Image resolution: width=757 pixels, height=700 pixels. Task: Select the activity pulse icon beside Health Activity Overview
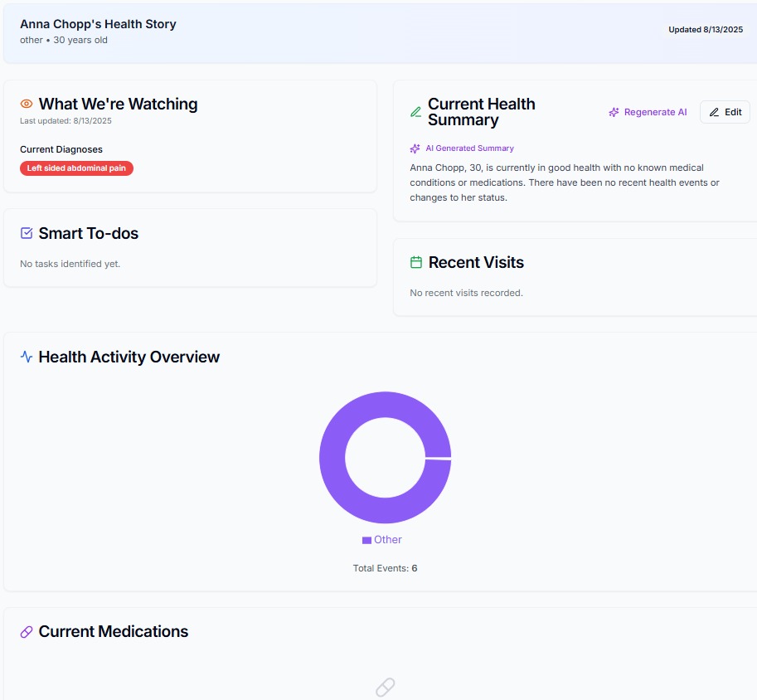(25, 357)
